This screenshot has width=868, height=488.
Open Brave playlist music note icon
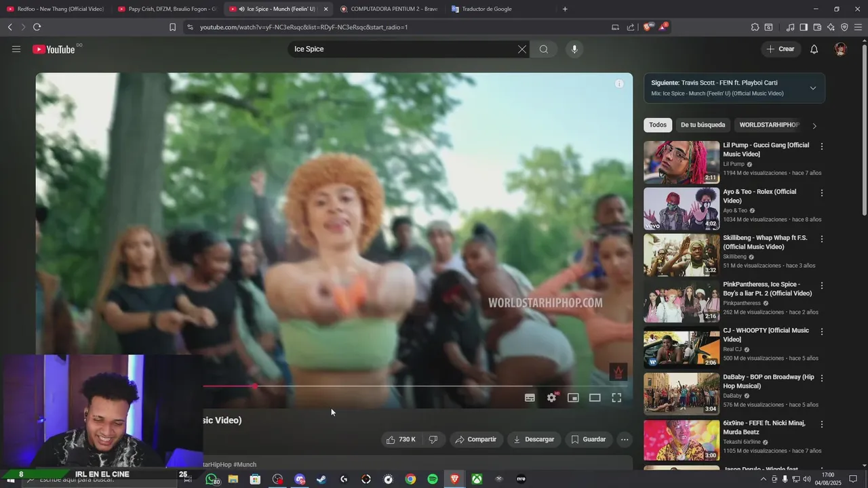point(790,27)
